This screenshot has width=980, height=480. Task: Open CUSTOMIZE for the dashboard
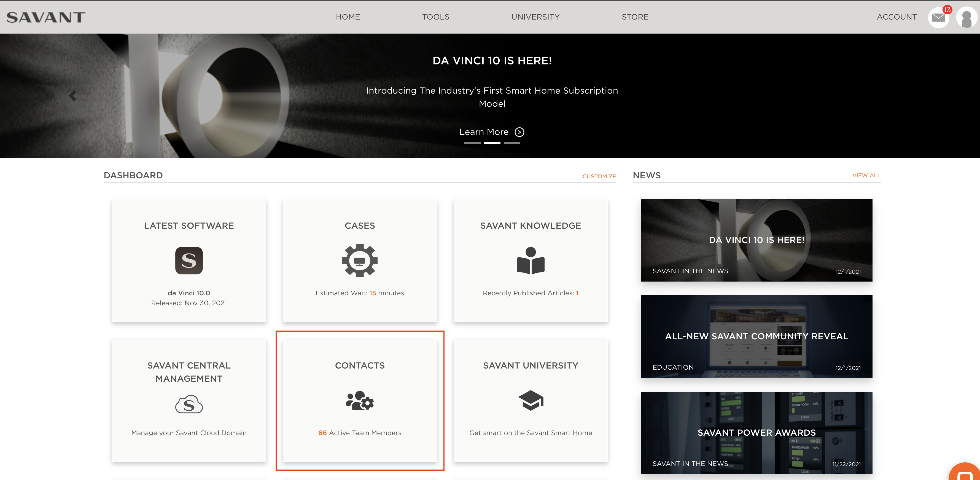(599, 176)
